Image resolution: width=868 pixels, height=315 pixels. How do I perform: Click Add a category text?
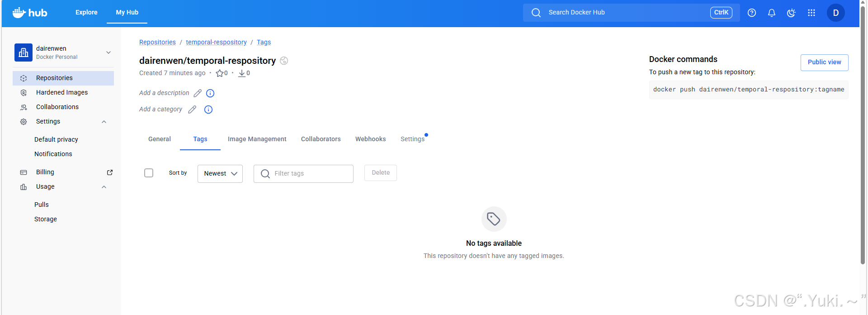(160, 109)
